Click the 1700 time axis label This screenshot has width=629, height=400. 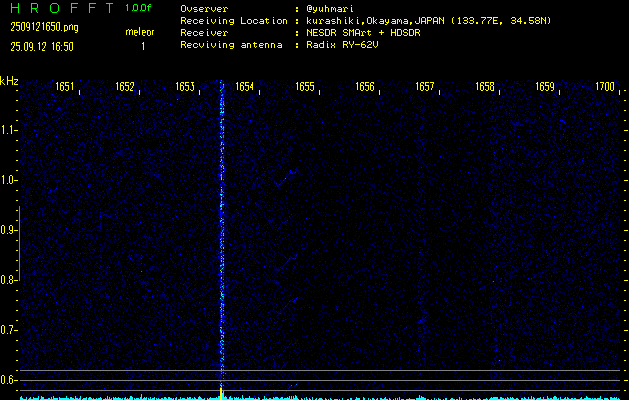[x=605, y=86]
